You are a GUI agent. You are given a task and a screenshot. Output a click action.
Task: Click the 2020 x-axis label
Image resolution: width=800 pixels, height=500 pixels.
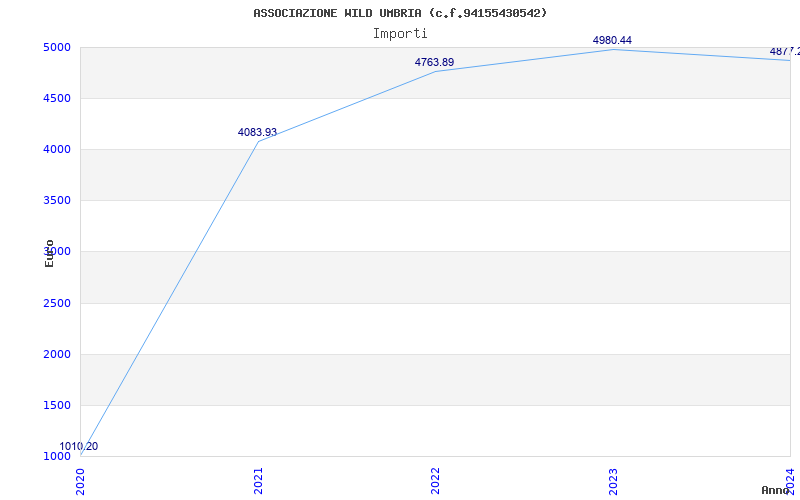coord(80,481)
